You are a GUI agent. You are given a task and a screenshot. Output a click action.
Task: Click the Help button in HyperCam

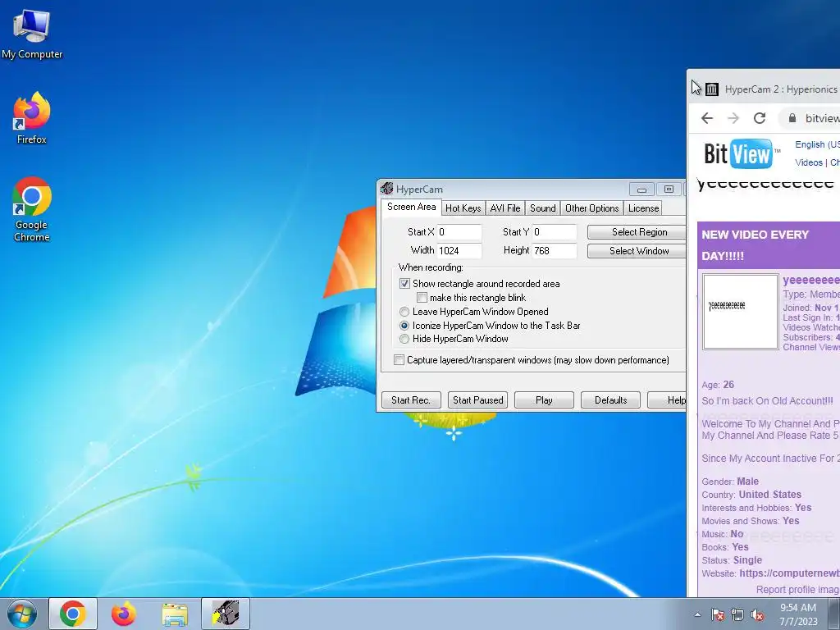click(668, 400)
